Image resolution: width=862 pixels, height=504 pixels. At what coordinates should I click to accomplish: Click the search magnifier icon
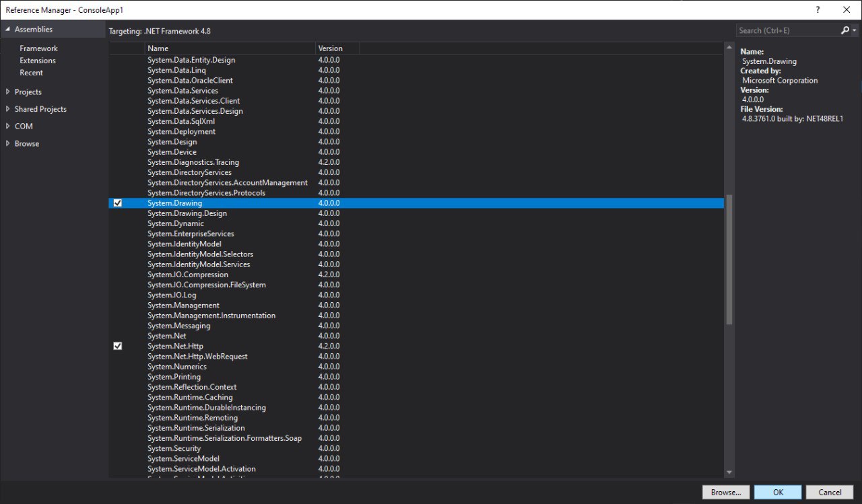point(845,30)
